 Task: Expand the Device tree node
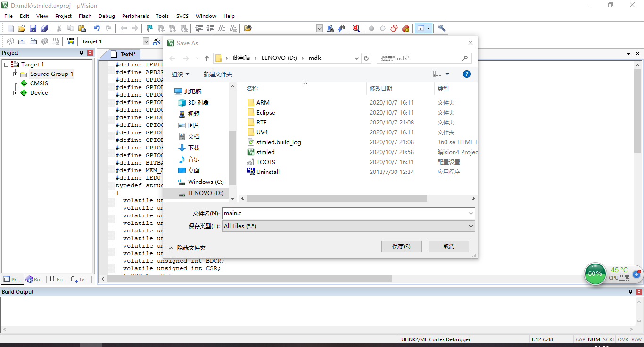click(x=15, y=93)
